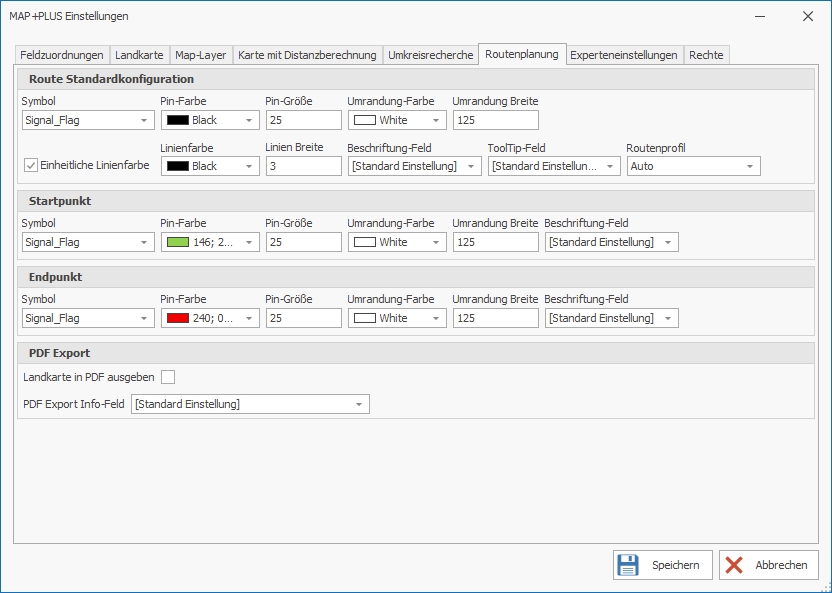Switch to the Umkreisrecherche tab
832x593 pixels.
430,55
